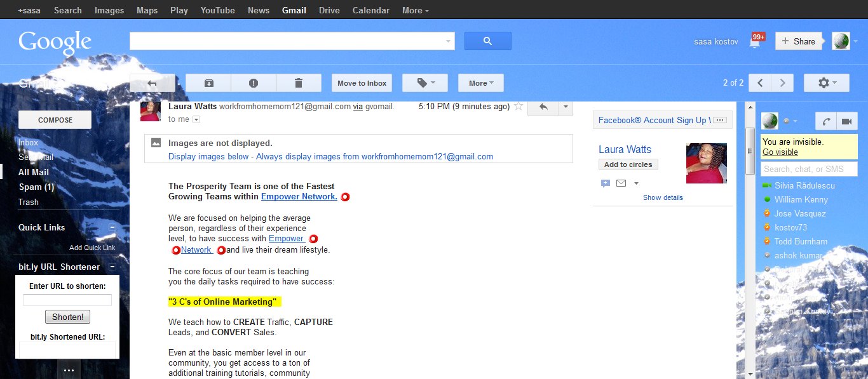Image resolution: width=868 pixels, height=379 pixels.
Task: Click the Move to Inbox button
Action: tap(362, 83)
